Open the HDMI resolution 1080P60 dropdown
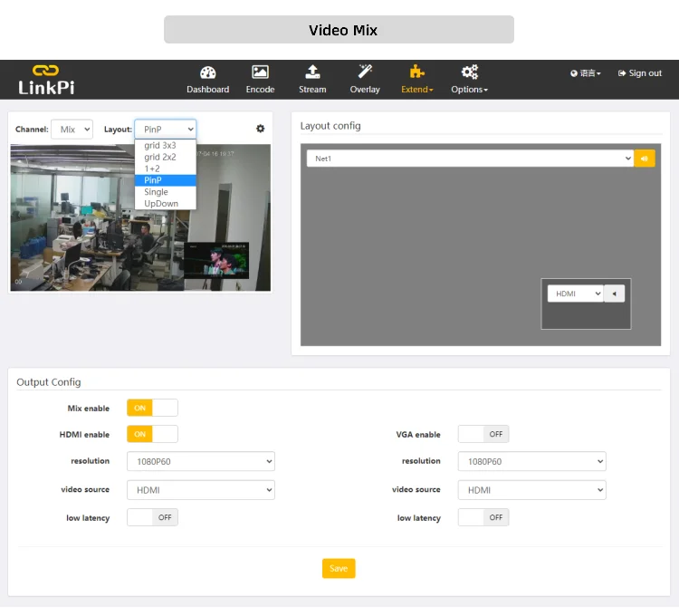Screen dimensions: 679x616 (200, 462)
